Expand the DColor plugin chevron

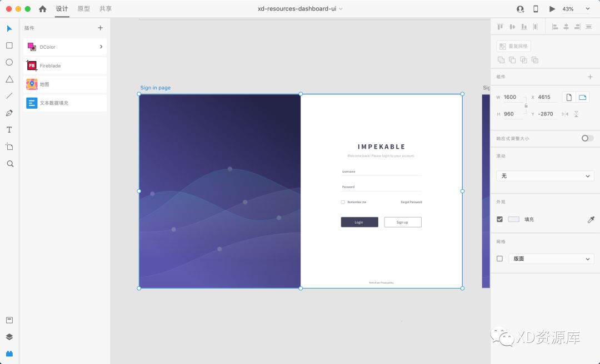coord(101,47)
